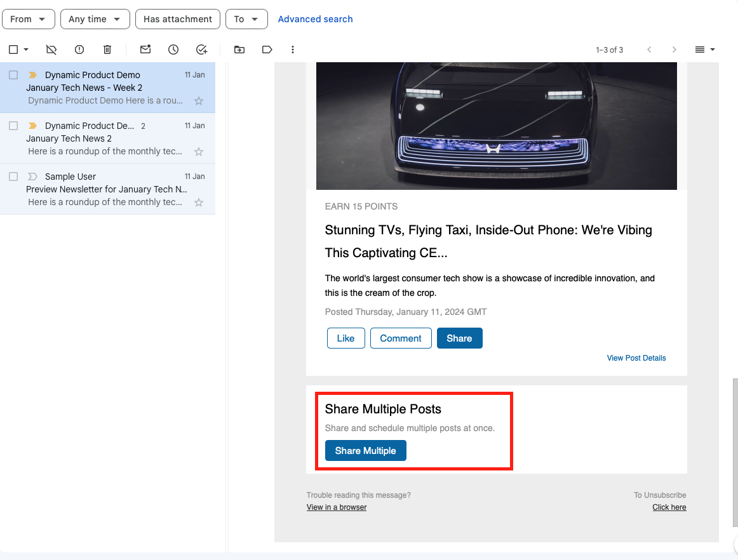Select checkbox for January Tech News - Week 2
The width and height of the screenshot is (738, 560).
coord(13,75)
